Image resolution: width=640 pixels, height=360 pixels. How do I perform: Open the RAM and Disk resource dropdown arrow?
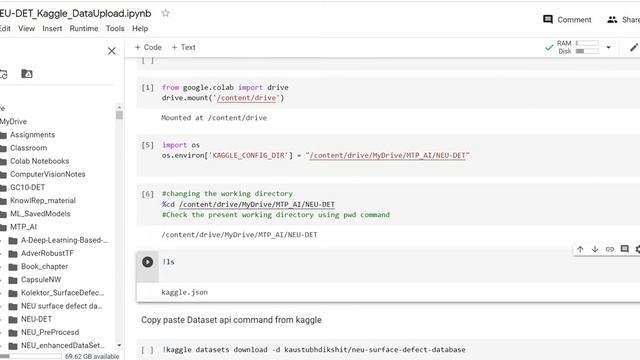(x=608, y=47)
